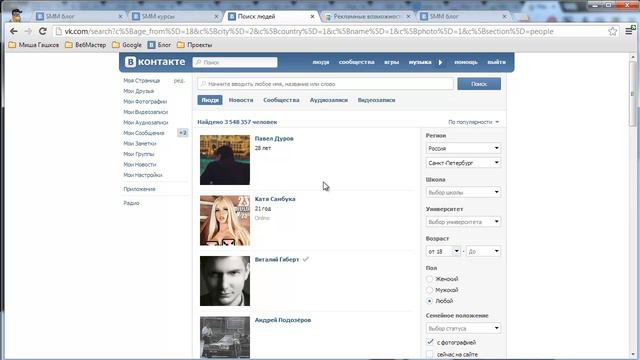Image resolution: width=640 pixels, height=360 pixels.
Task: Open Катя Самбука profile name
Action: tap(275, 199)
